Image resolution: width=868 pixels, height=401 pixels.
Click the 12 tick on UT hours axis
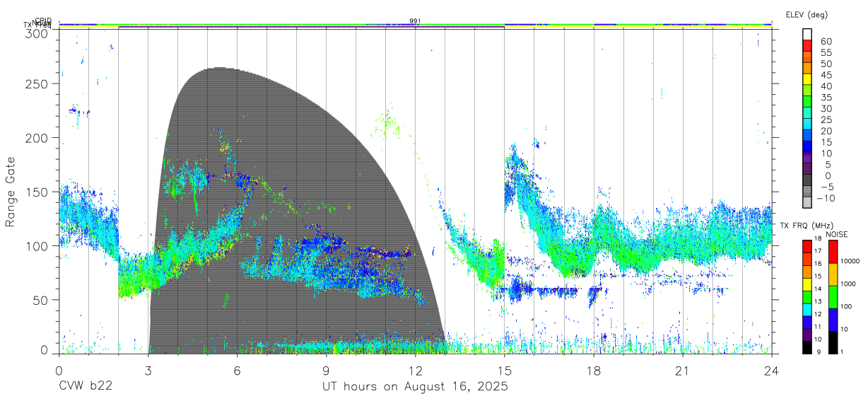pos(415,370)
